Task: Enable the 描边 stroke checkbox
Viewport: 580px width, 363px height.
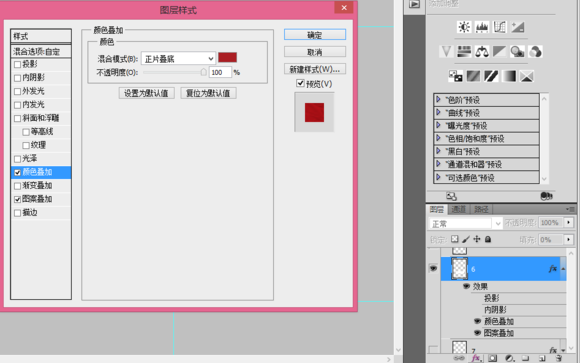Action: (17, 213)
